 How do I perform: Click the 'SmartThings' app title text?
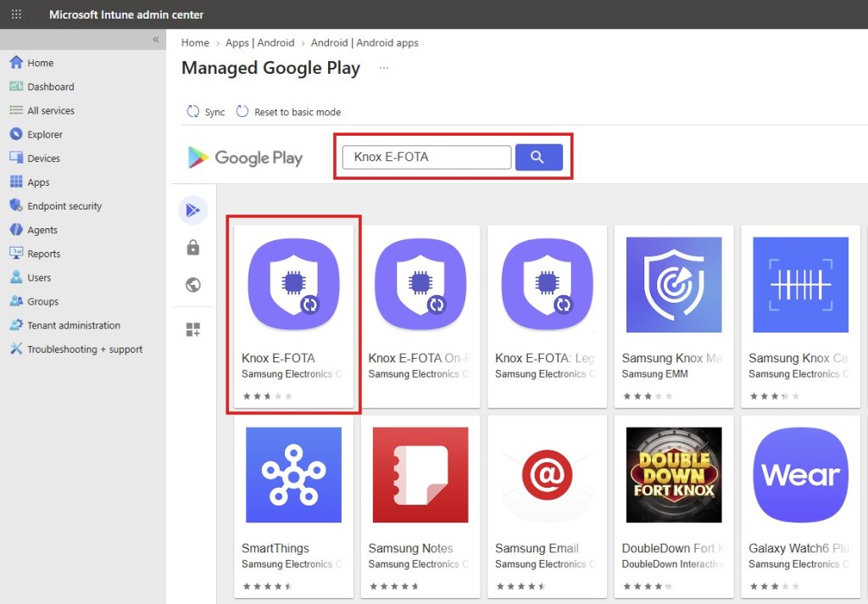pyautogui.click(x=275, y=548)
